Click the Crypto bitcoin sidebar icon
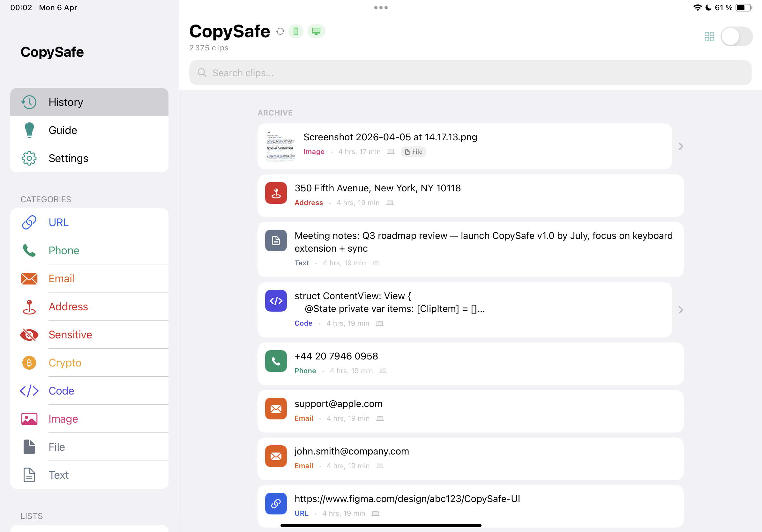Viewport: 762px width, 532px height. (x=29, y=363)
